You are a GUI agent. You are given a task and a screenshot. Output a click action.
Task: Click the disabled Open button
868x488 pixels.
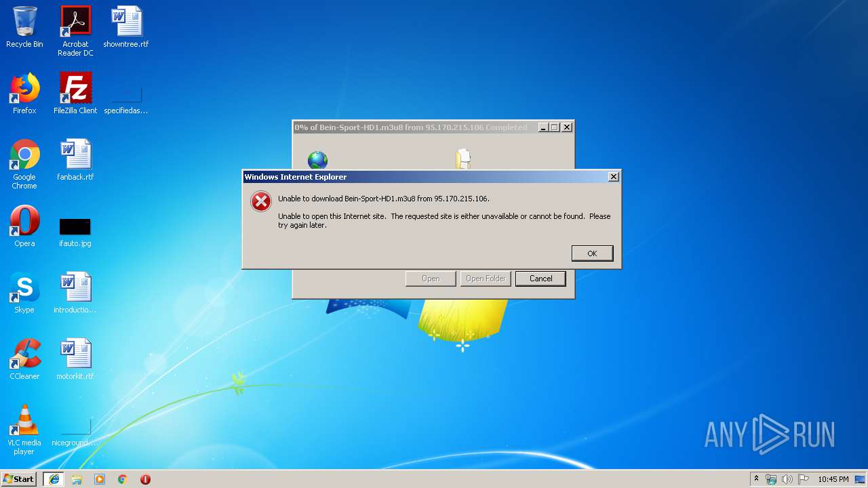point(431,279)
